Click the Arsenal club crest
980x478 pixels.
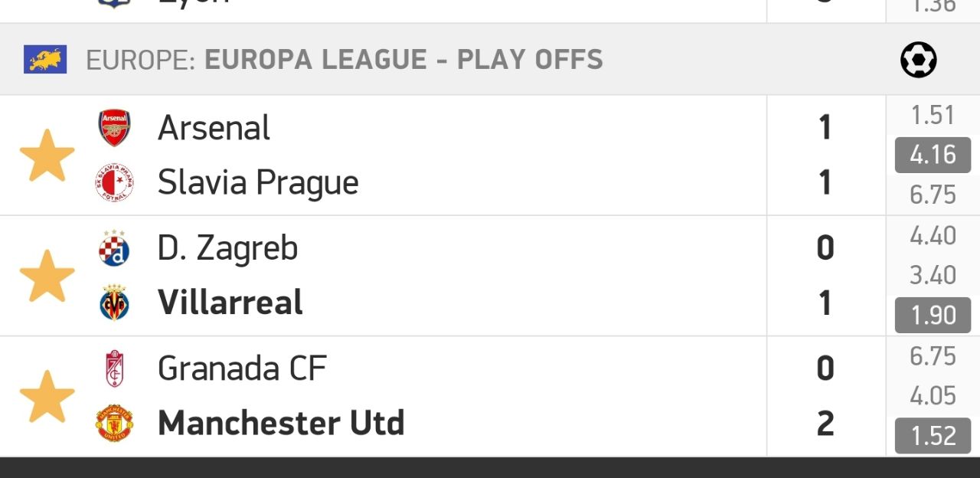tap(114, 128)
